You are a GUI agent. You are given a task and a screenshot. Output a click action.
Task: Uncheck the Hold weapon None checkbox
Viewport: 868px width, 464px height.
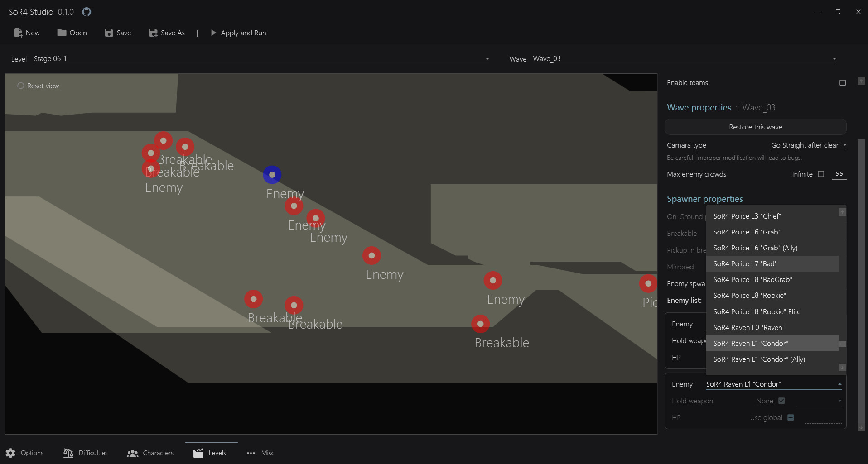pos(781,401)
